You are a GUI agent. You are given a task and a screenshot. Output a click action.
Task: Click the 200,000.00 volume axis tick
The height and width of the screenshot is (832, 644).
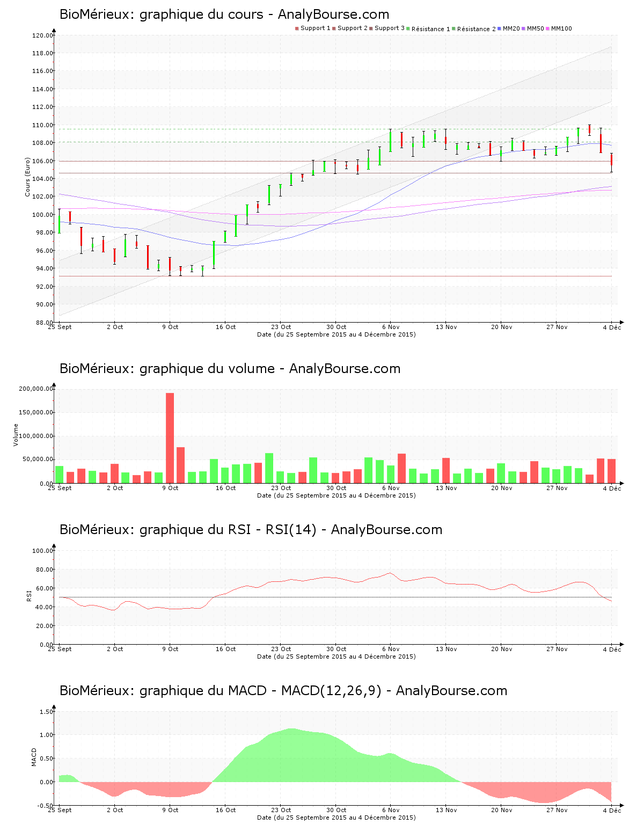pos(36,389)
